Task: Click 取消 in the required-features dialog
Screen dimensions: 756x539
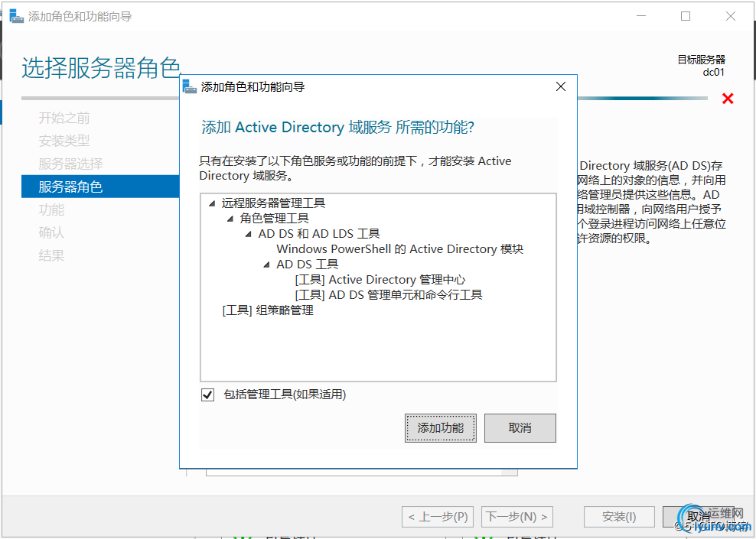Action: point(520,427)
